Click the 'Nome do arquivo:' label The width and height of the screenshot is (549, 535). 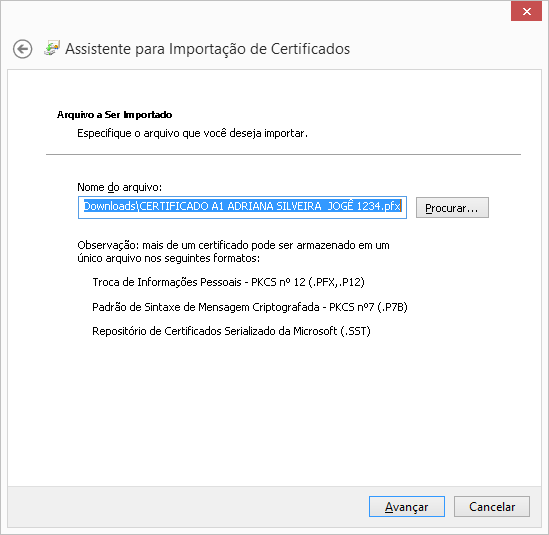[x=119, y=187]
